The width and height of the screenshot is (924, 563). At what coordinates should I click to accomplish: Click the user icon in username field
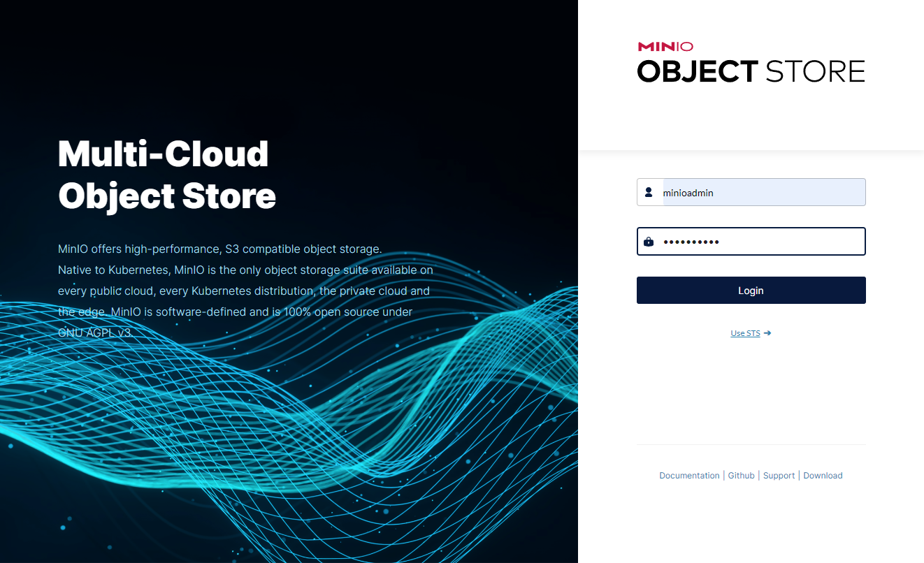(649, 192)
